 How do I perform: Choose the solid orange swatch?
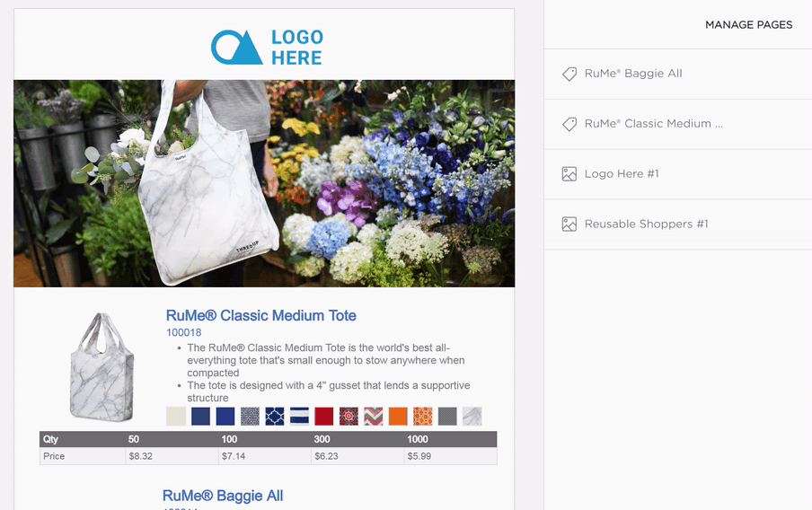click(x=398, y=417)
